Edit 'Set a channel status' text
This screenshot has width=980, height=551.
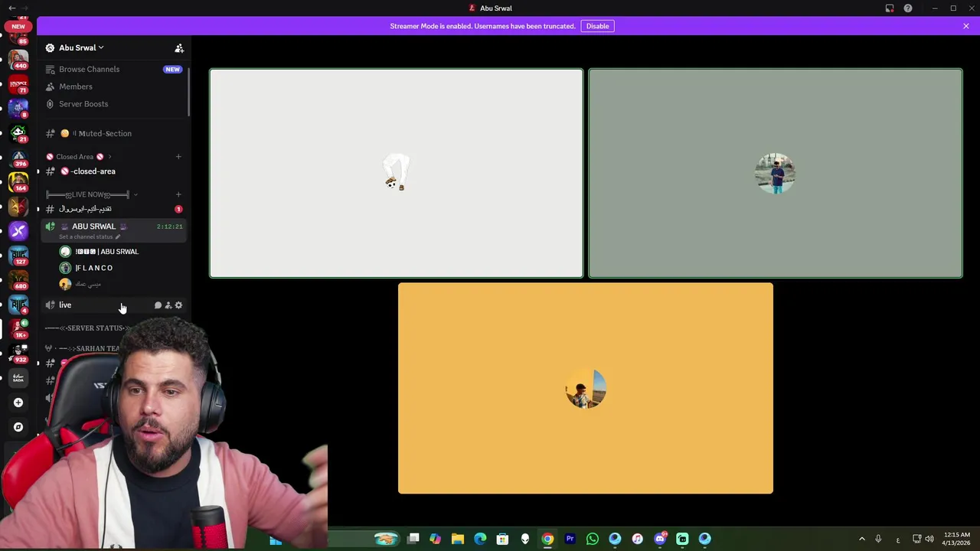pos(90,237)
